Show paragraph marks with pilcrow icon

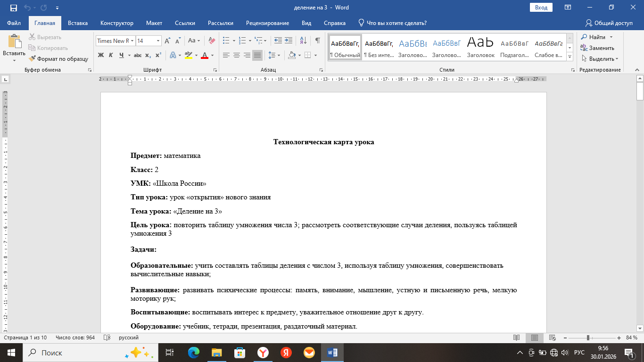coord(318,41)
